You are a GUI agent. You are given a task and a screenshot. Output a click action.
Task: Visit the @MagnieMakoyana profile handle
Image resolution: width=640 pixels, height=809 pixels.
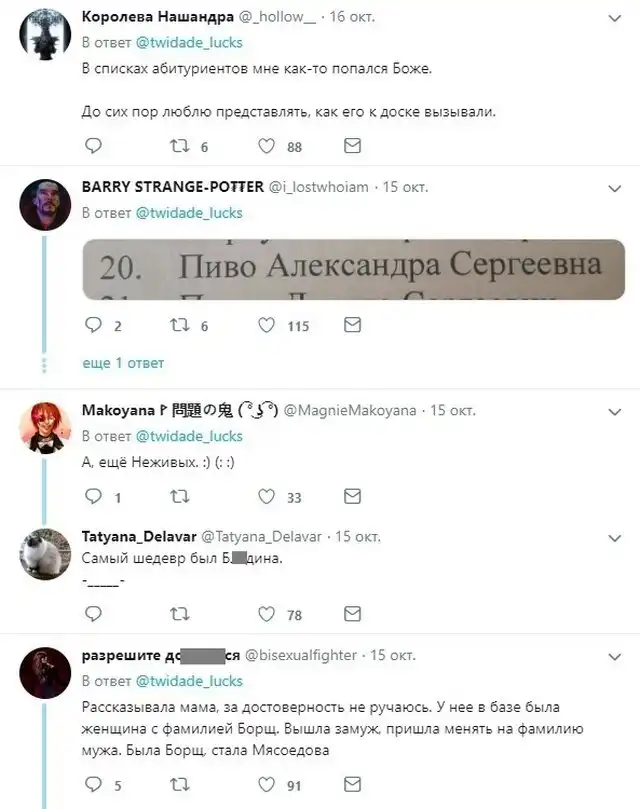(x=350, y=411)
